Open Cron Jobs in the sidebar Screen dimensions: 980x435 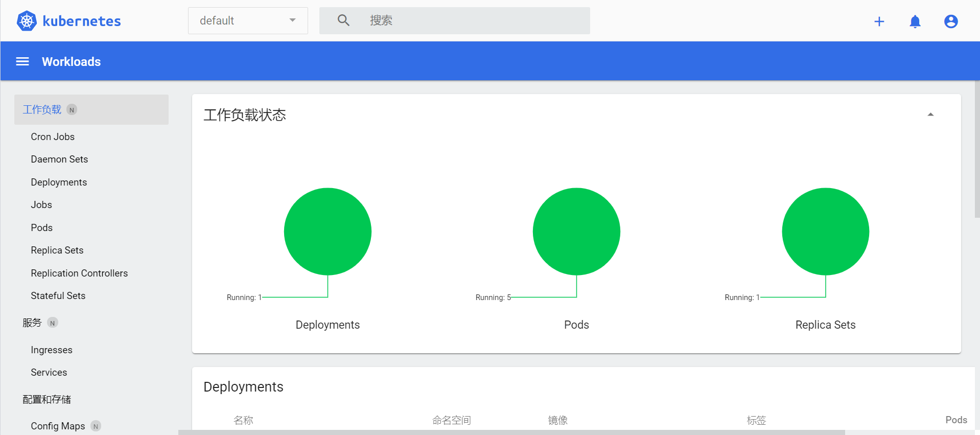point(53,136)
